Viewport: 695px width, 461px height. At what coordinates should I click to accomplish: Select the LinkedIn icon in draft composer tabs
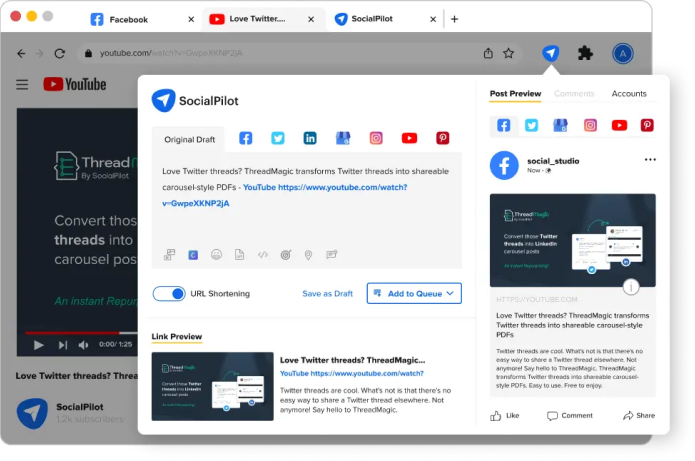pos(310,138)
